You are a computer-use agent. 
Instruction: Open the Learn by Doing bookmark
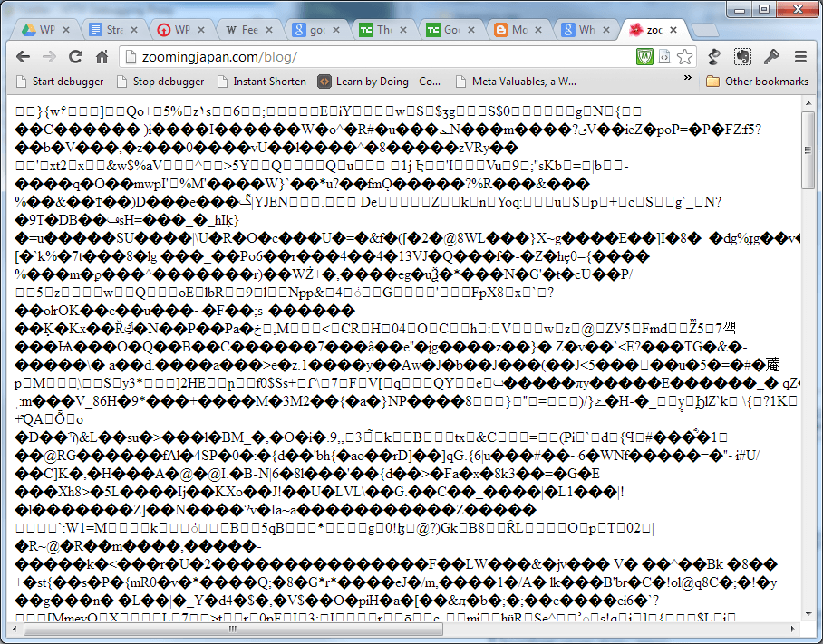click(380, 81)
